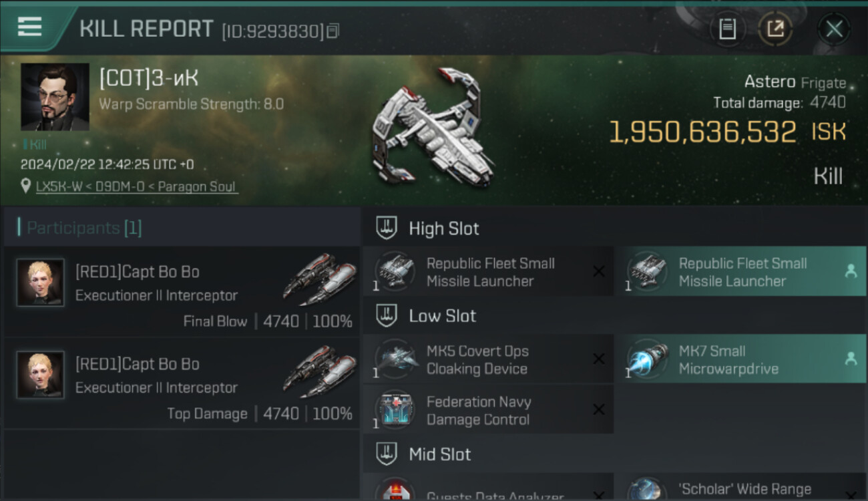Select Federation Navy Damage Control module
This screenshot has height=501, width=868.
[488, 410]
